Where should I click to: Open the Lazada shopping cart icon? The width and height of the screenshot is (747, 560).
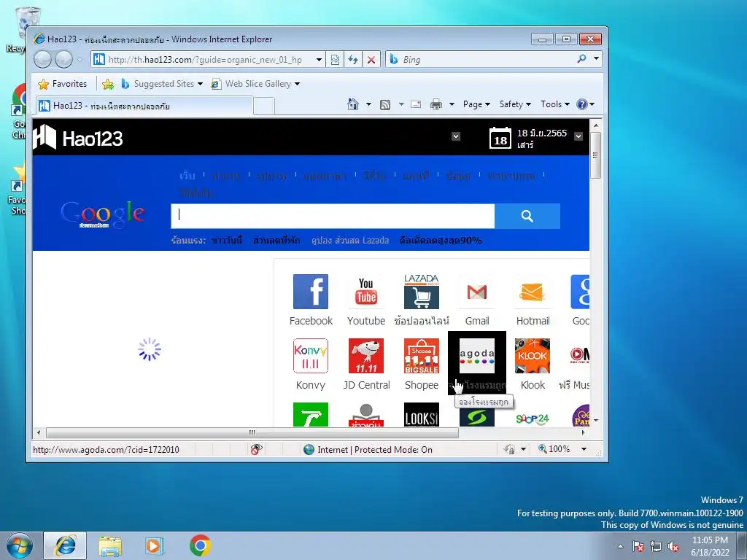point(421,292)
